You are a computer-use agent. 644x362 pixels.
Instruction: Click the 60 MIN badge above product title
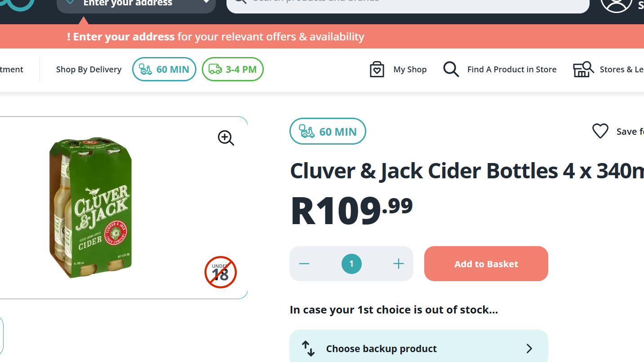(x=328, y=131)
